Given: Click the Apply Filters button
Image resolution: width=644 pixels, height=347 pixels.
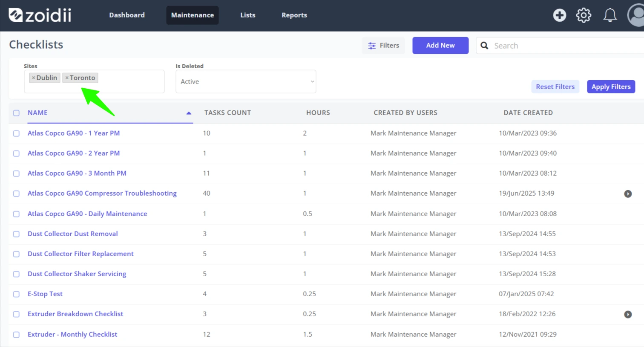Looking at the screenshot, I should (611, 87).
